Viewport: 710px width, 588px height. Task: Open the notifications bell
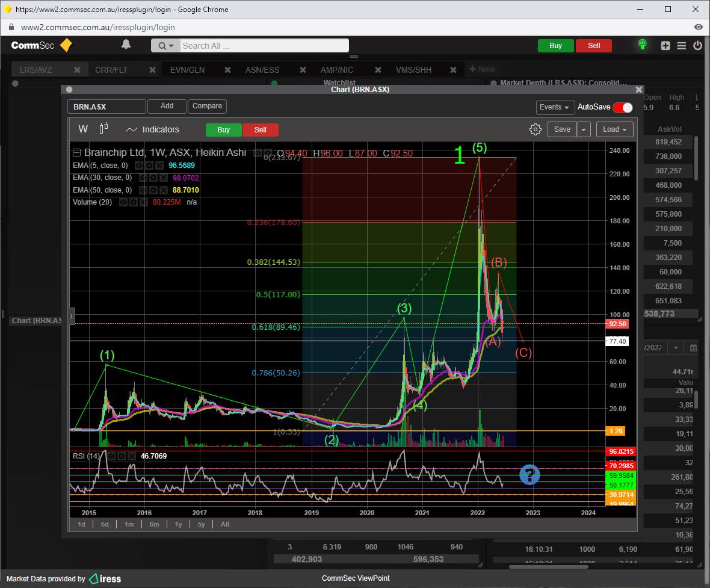[126, 45]
